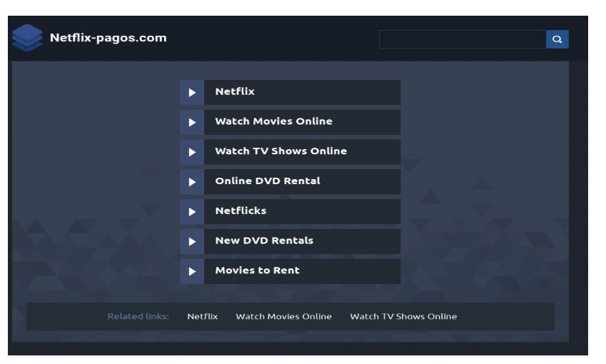Open the New DVD Rentals entry
This screenshot has height=364, width=606.
264,241
